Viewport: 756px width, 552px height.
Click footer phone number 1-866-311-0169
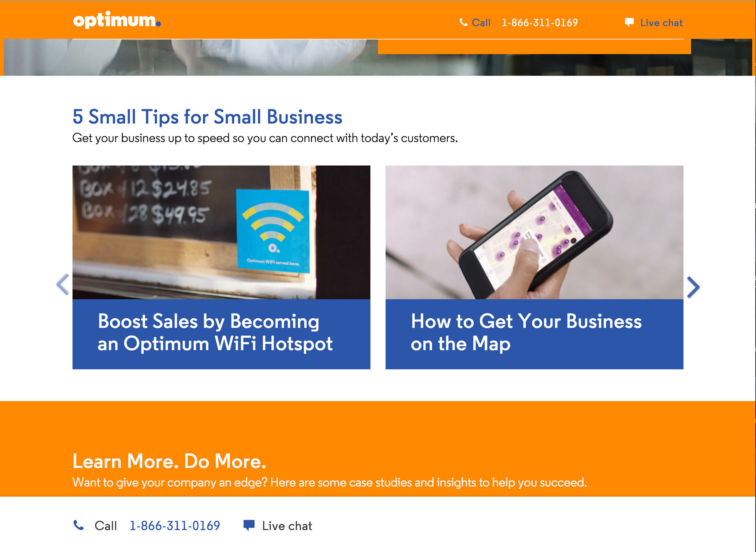coord(175,526)
